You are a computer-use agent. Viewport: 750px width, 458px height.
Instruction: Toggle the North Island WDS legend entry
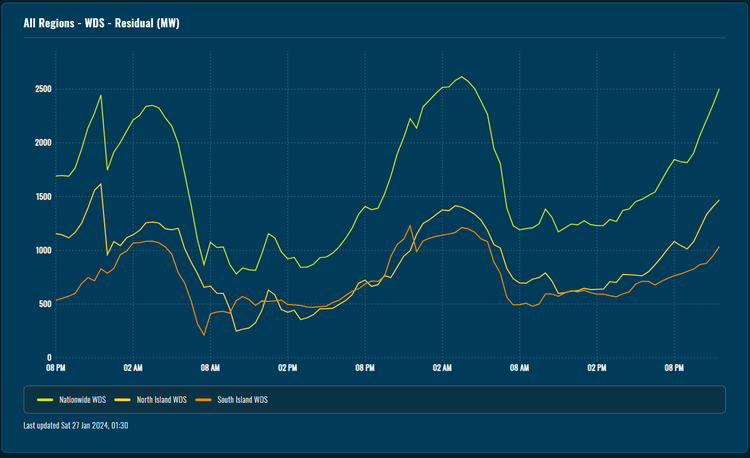[x=161, y=399]
